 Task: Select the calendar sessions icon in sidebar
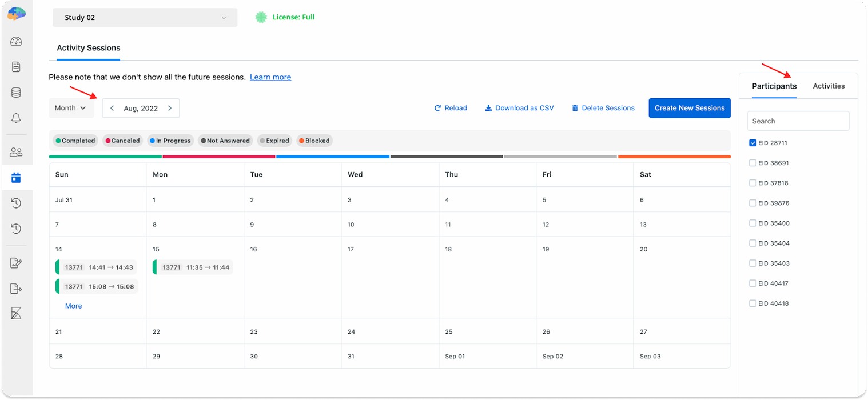pyautogui.click(x=17, y=177)
